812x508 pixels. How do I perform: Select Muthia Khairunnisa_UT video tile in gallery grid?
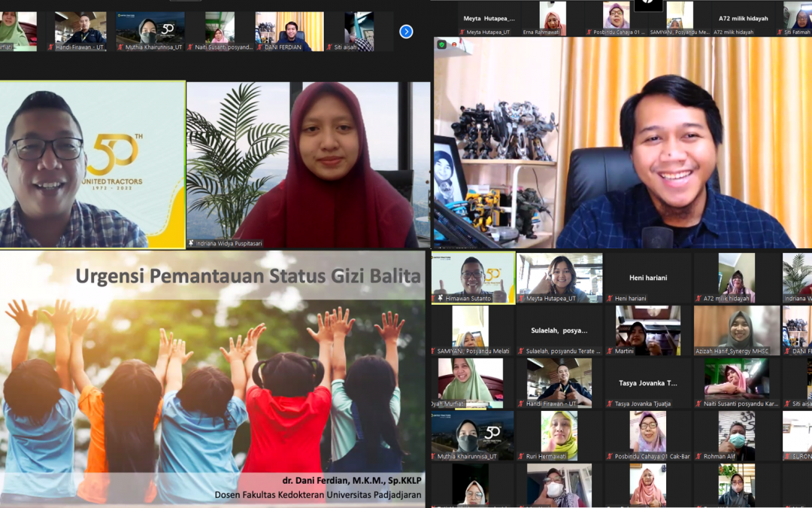tap(474, 436)
